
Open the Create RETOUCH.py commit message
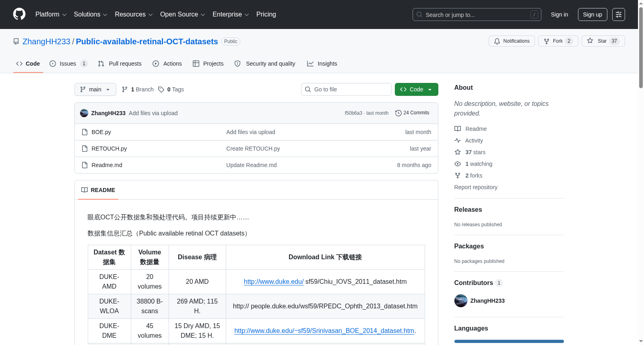point(253,149)
